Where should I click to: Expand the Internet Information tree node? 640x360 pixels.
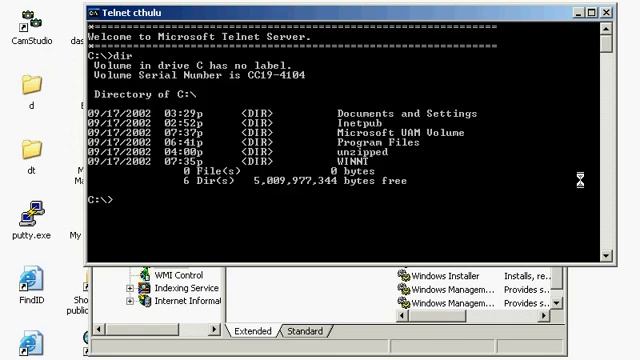click(130, 301)
